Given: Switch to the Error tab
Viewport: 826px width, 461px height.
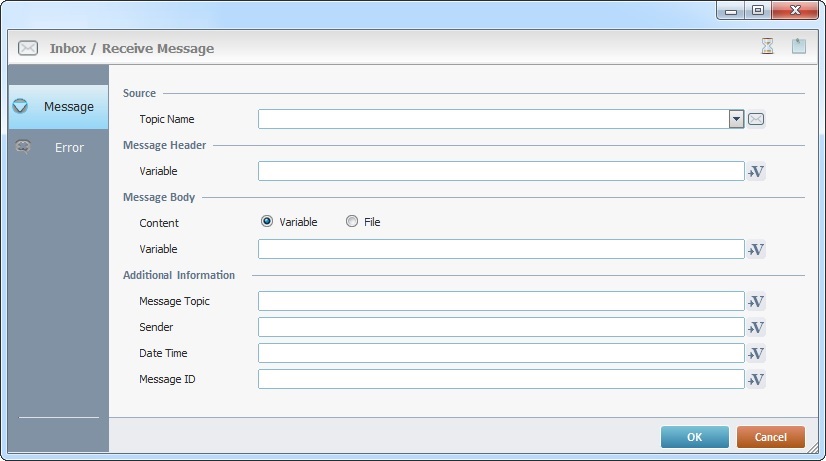Looking at the screenshot, I should tap(58, 148).
